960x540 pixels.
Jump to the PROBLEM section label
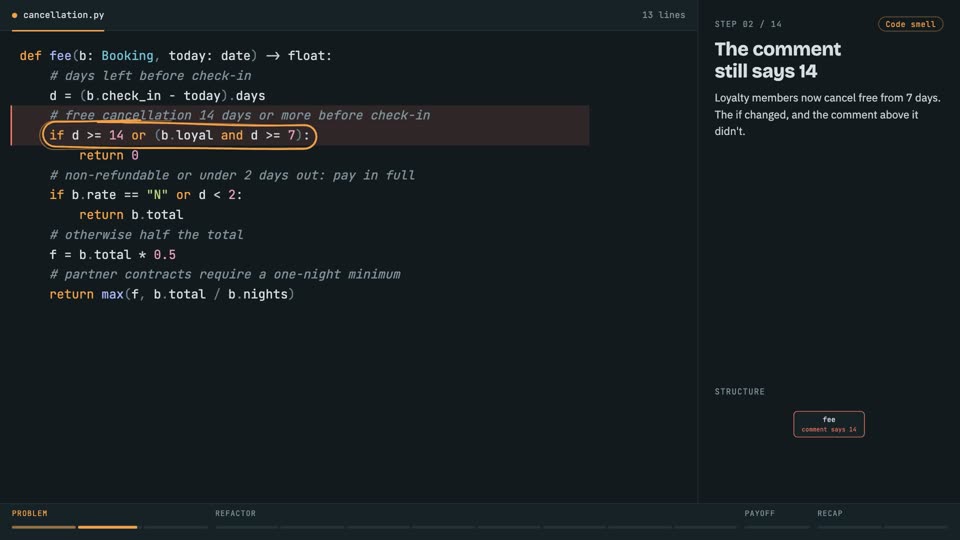29,513
